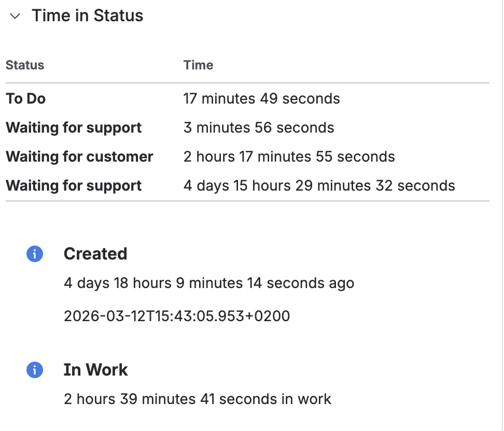Click the Status column header
Screen dimensions: 504x431
click(25, 65)
